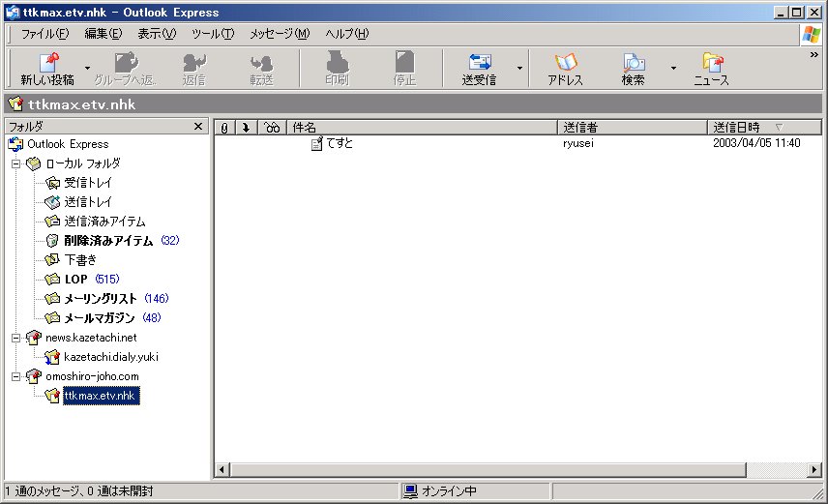Open the dropdown arrow next to 新しい投稿
The image size is (828, 504).
tap(88, 68)
